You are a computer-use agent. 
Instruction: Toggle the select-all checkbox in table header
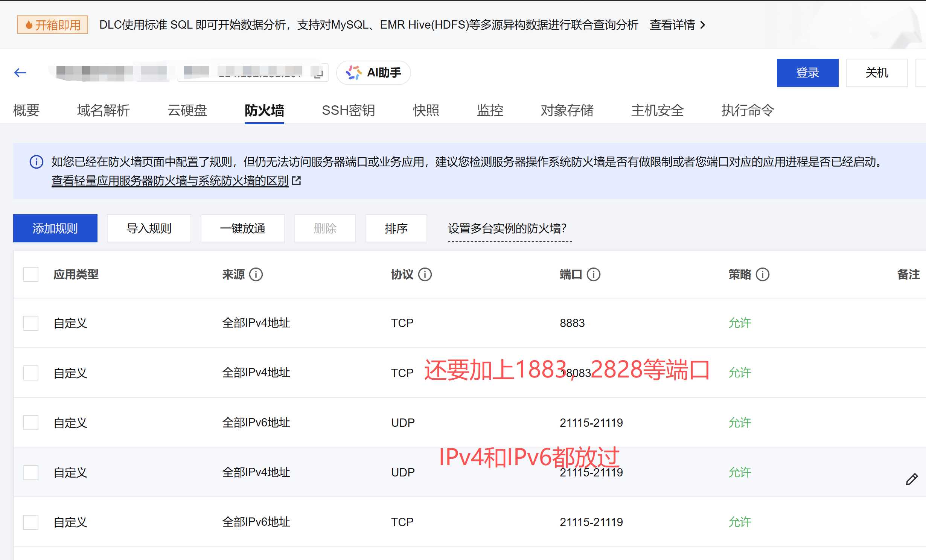pos(31,274)
